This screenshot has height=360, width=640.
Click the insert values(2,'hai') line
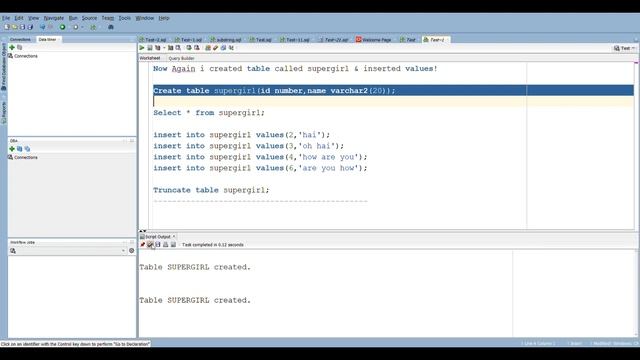[x=242, y=135]
